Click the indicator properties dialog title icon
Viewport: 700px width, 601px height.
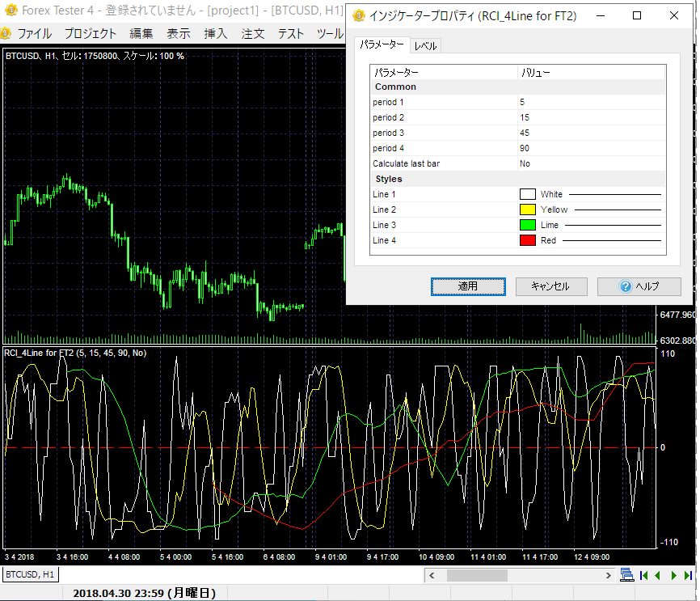(358, 15)
